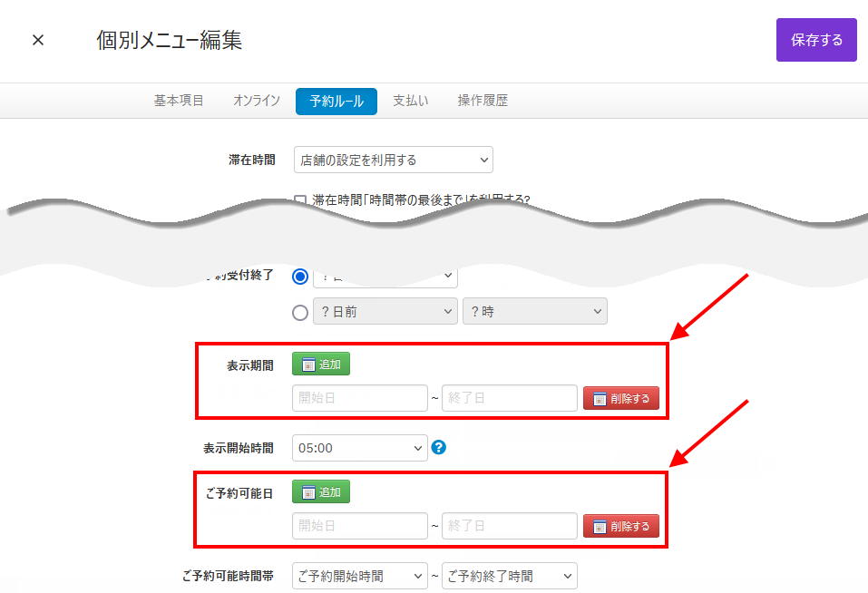Open the ご予約開始時間 dropdown
The height and width of the screenshot is (593, 868).
(359, 576)
